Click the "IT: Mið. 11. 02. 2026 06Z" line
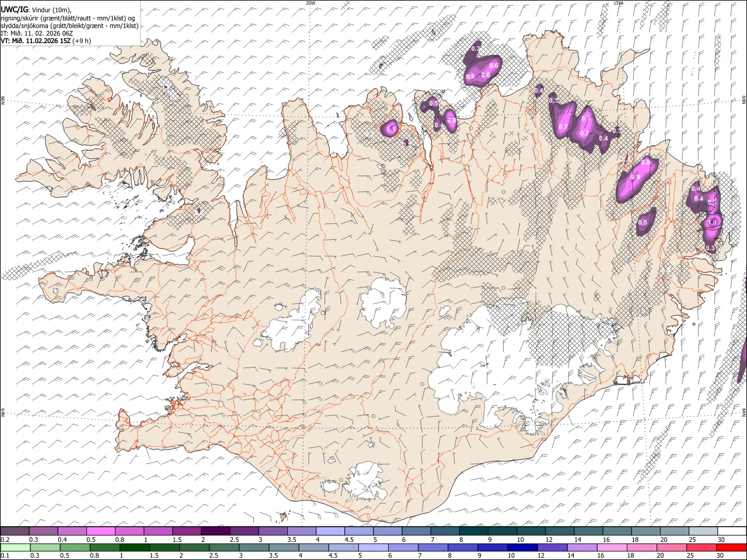747x560 pixels. point(37,33)
